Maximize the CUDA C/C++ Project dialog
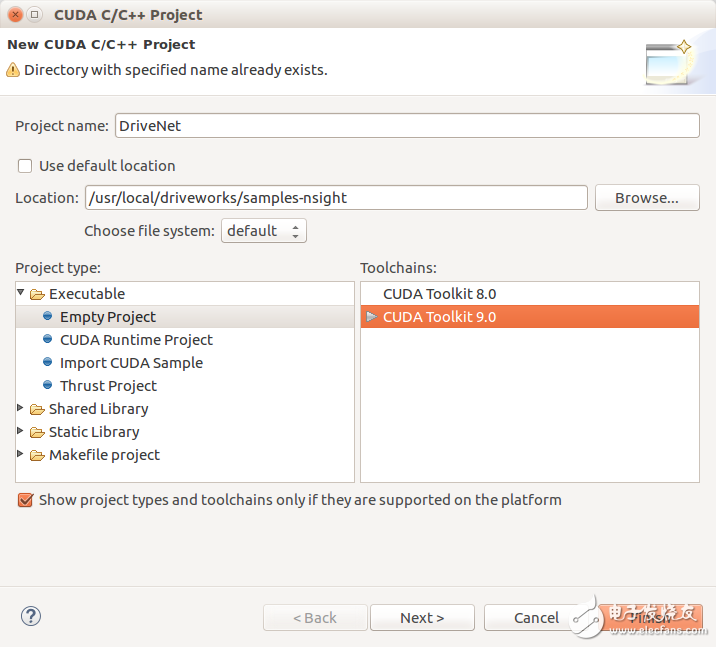This screenshot has height=647, width=716. (x=34, y=15)
